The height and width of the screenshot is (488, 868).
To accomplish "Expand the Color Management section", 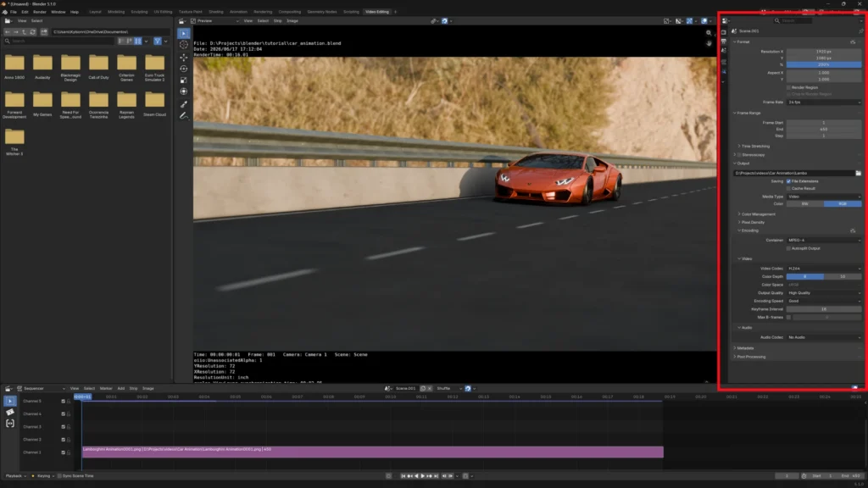I will point(758,214).
